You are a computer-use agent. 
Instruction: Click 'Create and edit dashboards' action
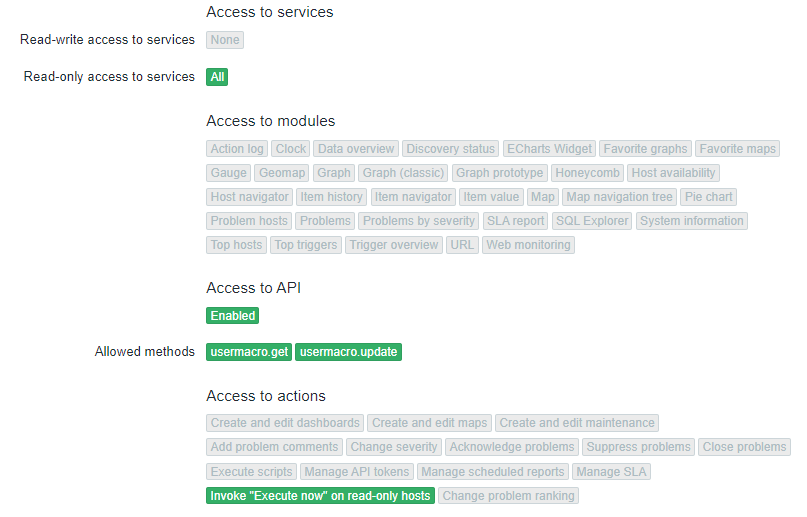point(285,423)
